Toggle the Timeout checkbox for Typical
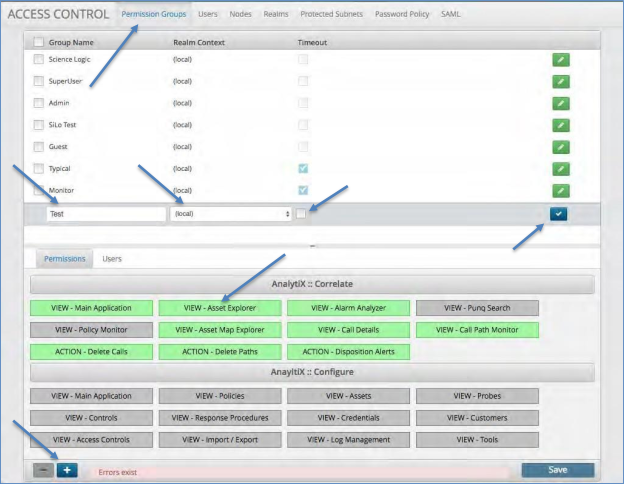This screenshot has width=624, height=484. coord(303,168)
